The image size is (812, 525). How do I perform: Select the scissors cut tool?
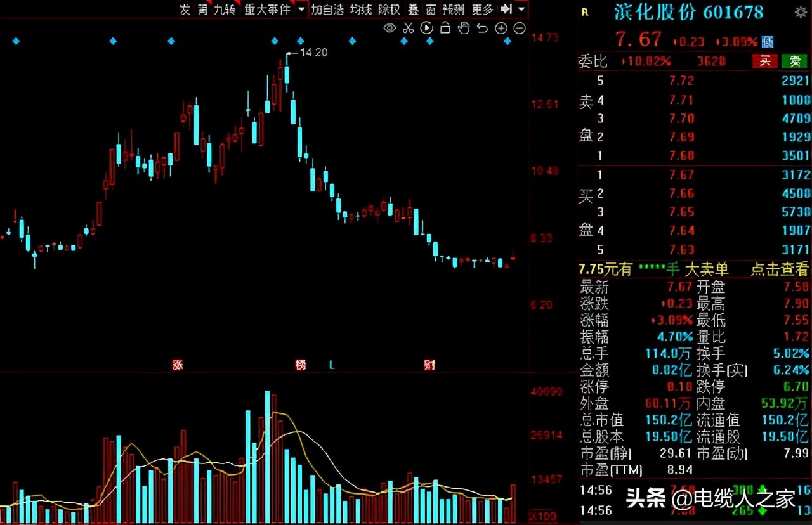[409, 28]
